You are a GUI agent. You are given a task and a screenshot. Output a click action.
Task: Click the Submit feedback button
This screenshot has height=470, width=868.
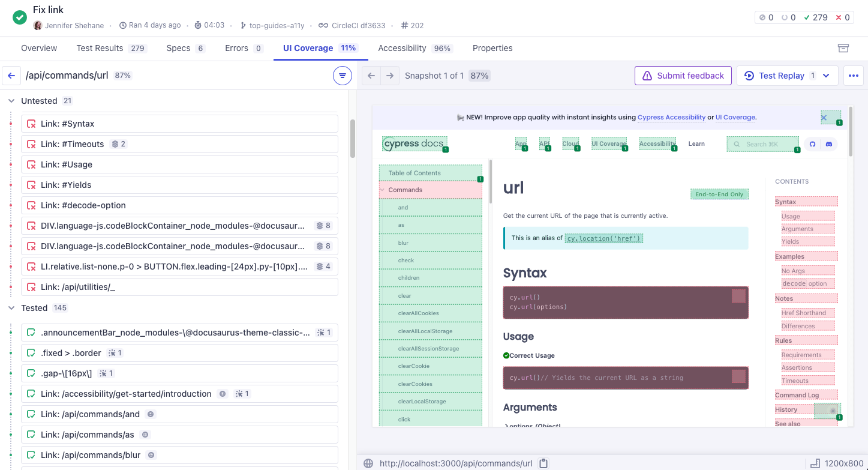tap(683, 76)
